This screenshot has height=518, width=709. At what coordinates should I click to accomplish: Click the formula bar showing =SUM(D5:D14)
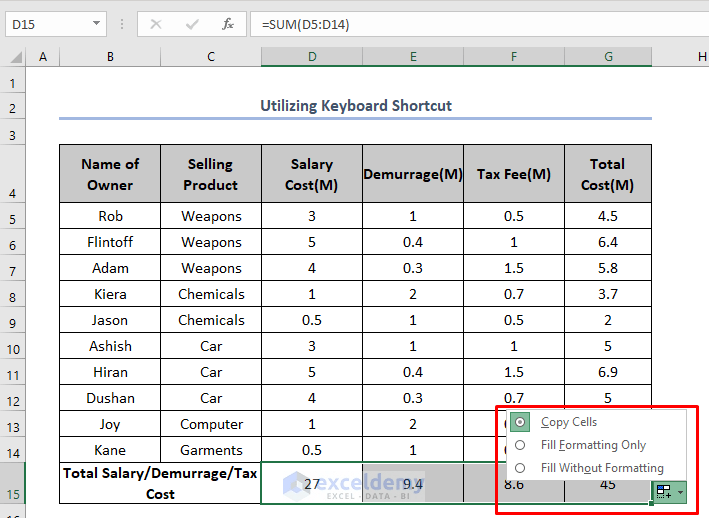point(479,24)
